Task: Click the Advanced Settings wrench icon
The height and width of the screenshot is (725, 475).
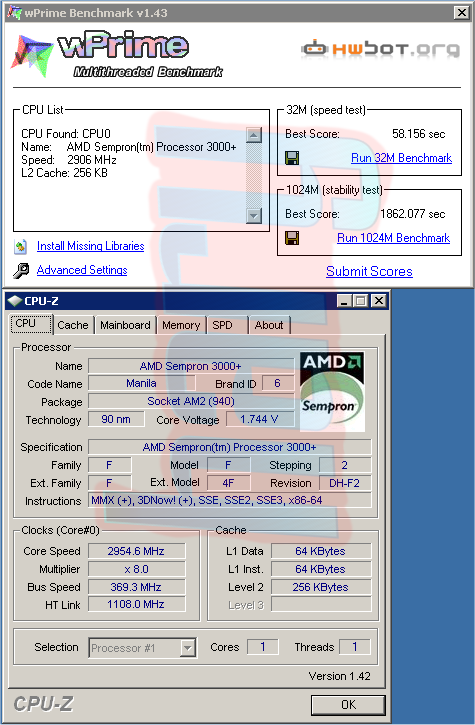Action: click(x=21, y=270)
